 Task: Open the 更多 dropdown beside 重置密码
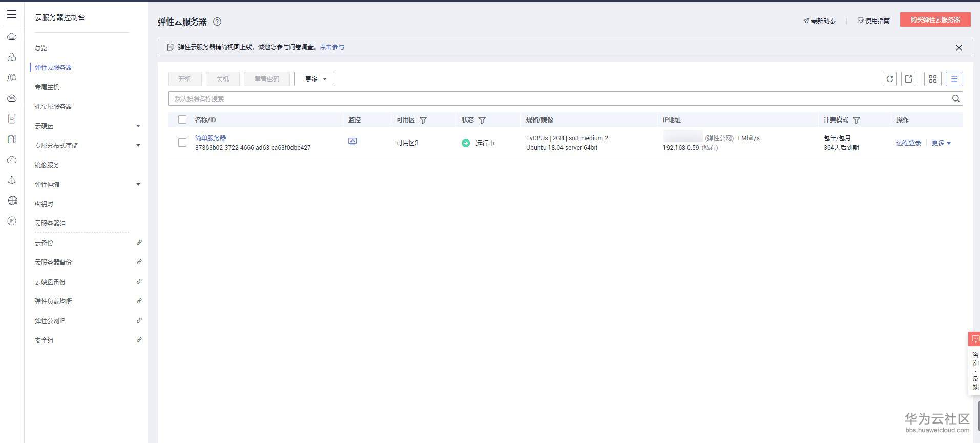click(x=315, y=79)
